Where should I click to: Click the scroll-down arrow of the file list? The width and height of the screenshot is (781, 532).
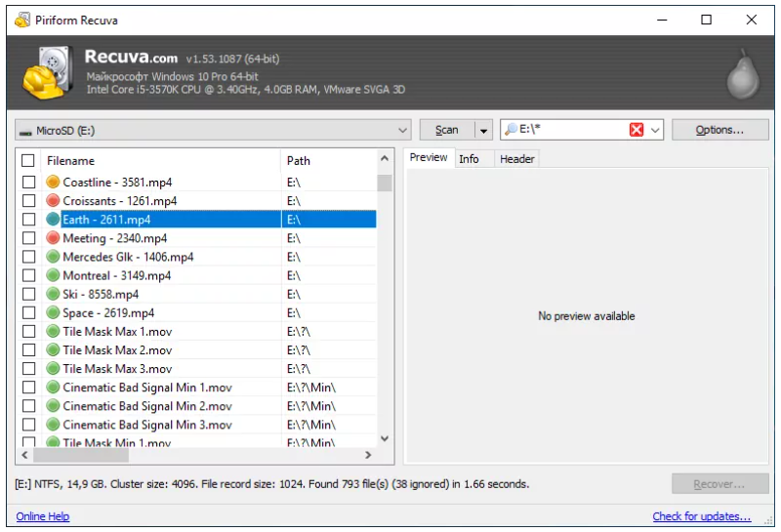tap(385, 439)
